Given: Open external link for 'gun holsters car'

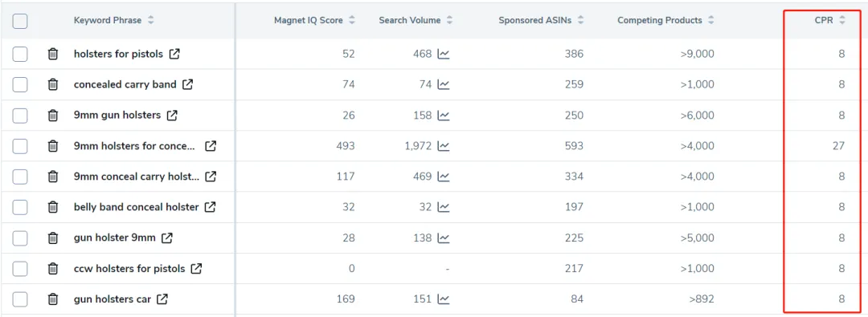Looking at the screenshot, I should [162, 299].
